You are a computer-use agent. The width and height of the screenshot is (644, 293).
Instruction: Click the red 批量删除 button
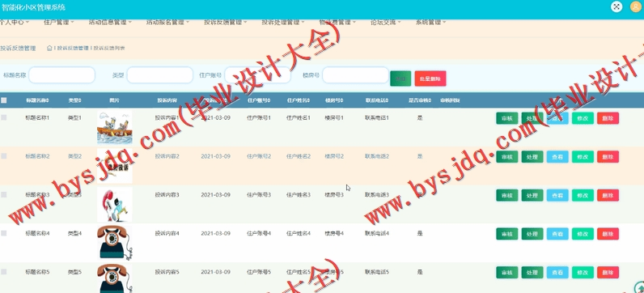pyautogui.click(x=430, y=79)
